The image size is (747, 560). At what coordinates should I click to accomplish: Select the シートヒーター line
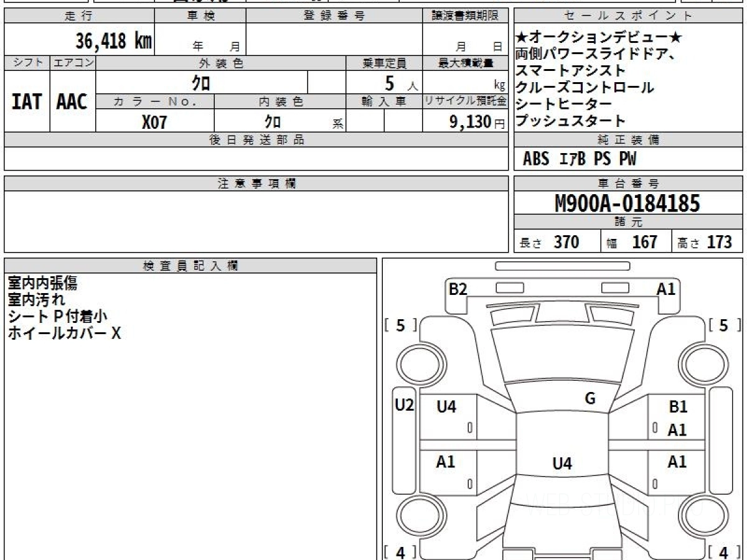[x=564, y=105]
